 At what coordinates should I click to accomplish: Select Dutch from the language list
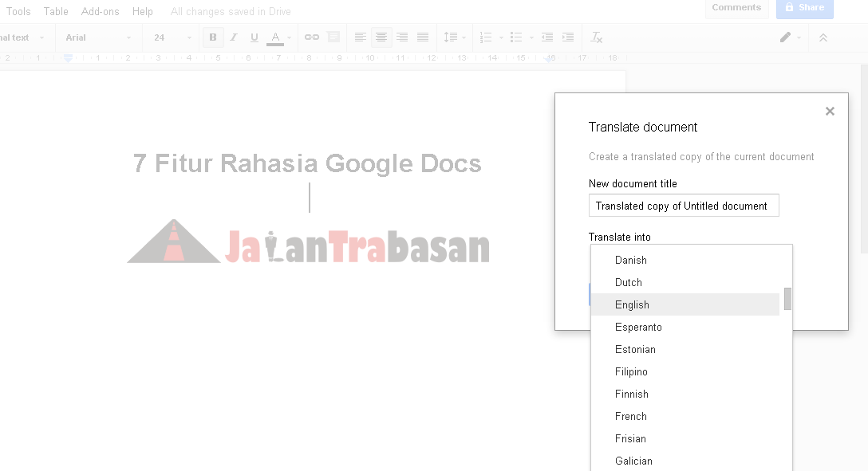pos(685,282)
